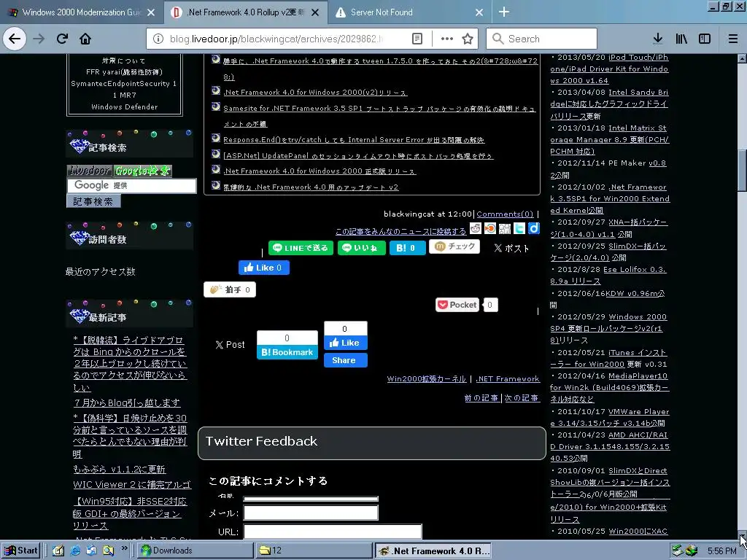Open the Comments(0) link
The image size is (747, 560).
[x=505, y=214]
